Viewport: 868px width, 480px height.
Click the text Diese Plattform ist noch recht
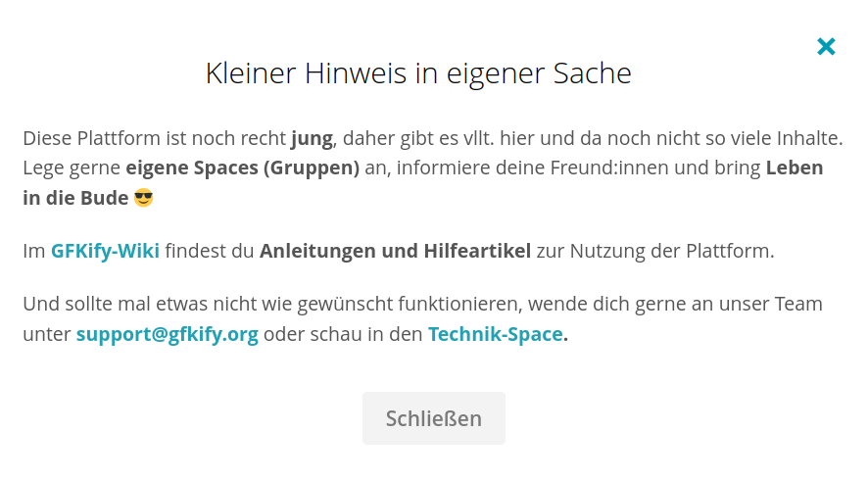coord(155,138)
